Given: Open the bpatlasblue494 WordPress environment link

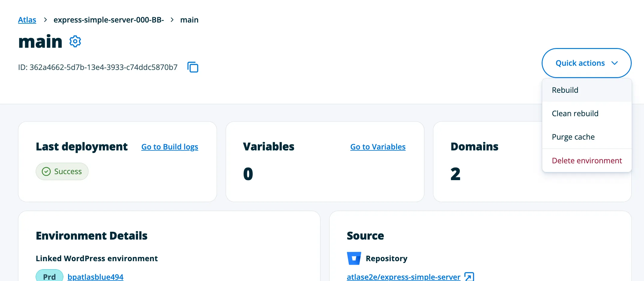Looking at the screenshot, I should pos(95,276).
